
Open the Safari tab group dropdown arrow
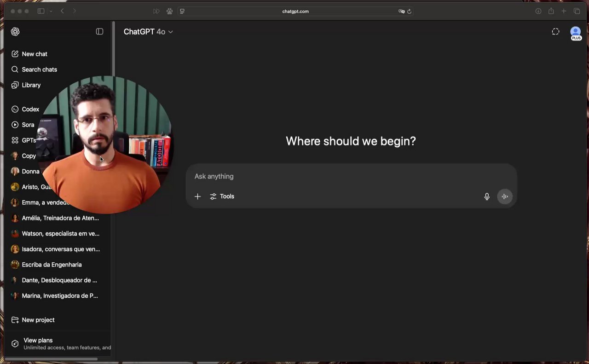51,11
